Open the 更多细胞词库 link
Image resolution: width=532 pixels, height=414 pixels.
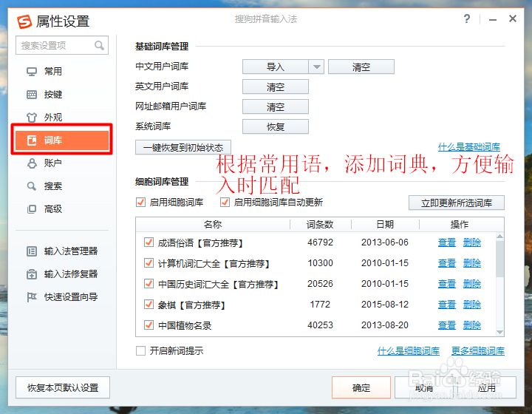pyautogui.click(x=478, y=351)
